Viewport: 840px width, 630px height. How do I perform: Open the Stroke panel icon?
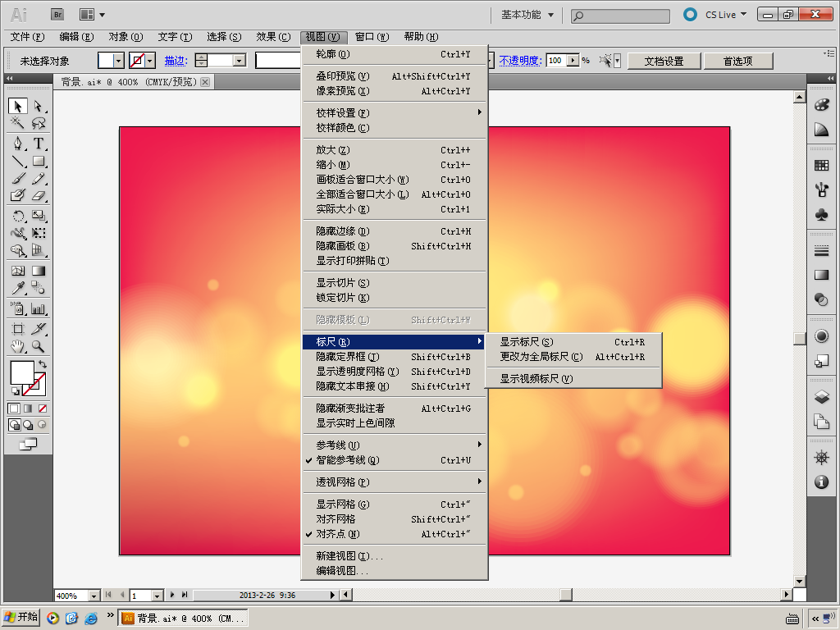821,250
